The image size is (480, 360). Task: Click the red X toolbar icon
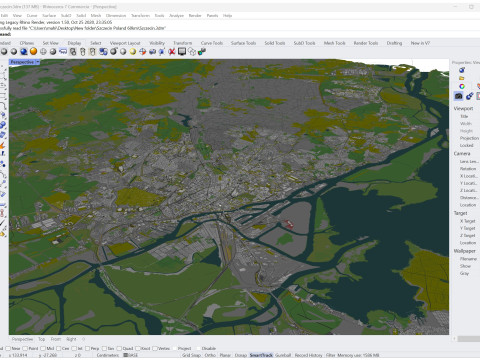[x=172, y=51]
